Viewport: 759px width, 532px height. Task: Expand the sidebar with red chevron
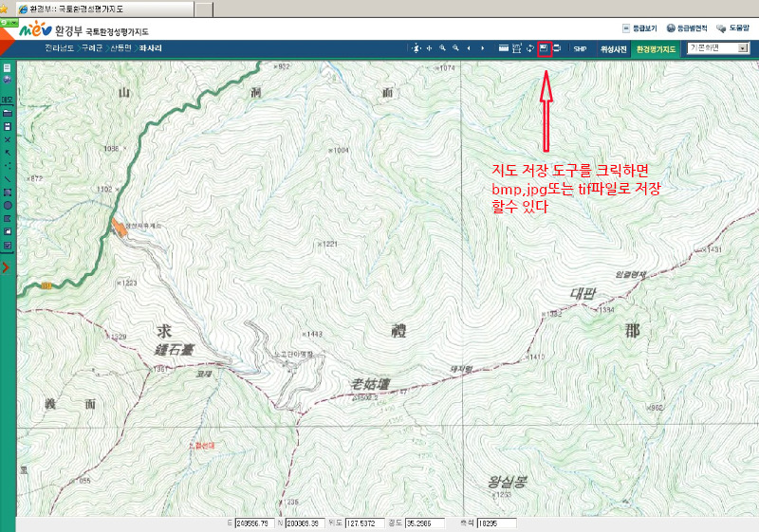point(6,267)
